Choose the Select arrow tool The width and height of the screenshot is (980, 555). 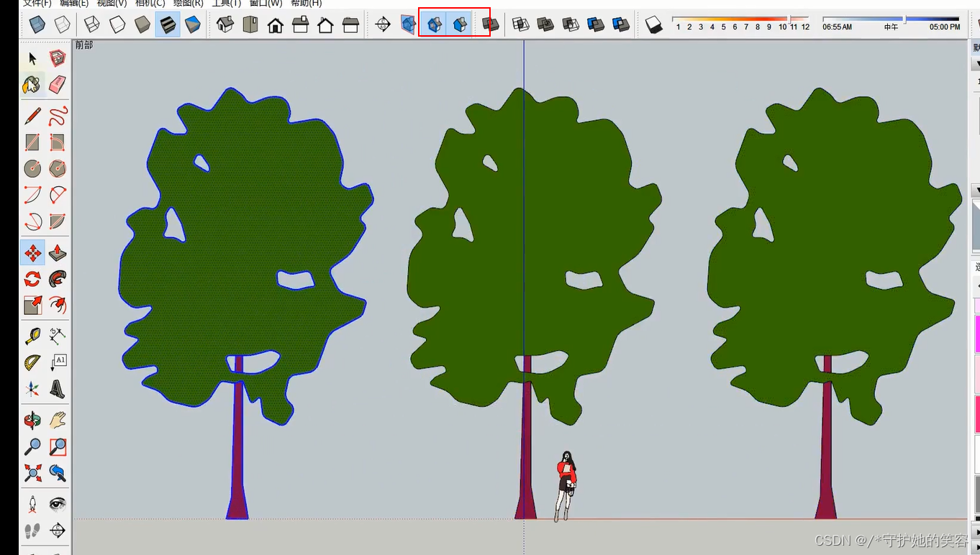tap(32, 59)
